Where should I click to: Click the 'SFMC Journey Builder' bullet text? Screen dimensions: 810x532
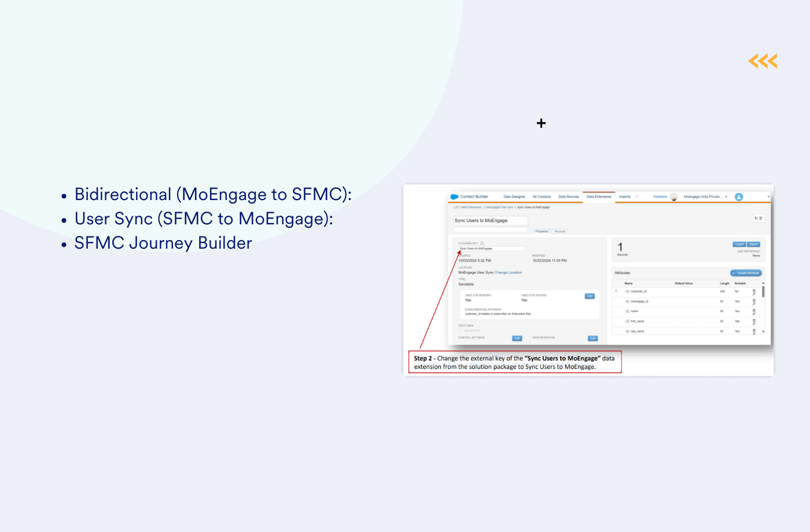[163, 243]
